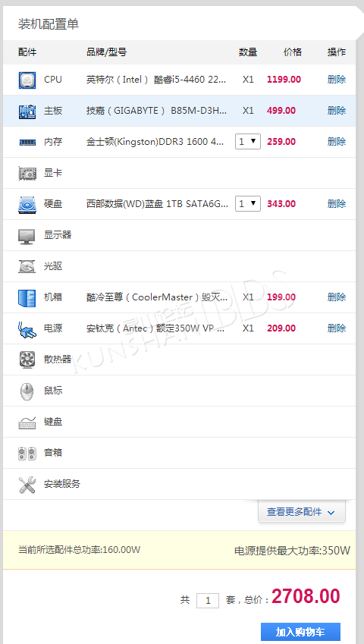Click the mouse (鼠标) icon
The width and height of the screenshot is (364, 644).
pos(27,391)
